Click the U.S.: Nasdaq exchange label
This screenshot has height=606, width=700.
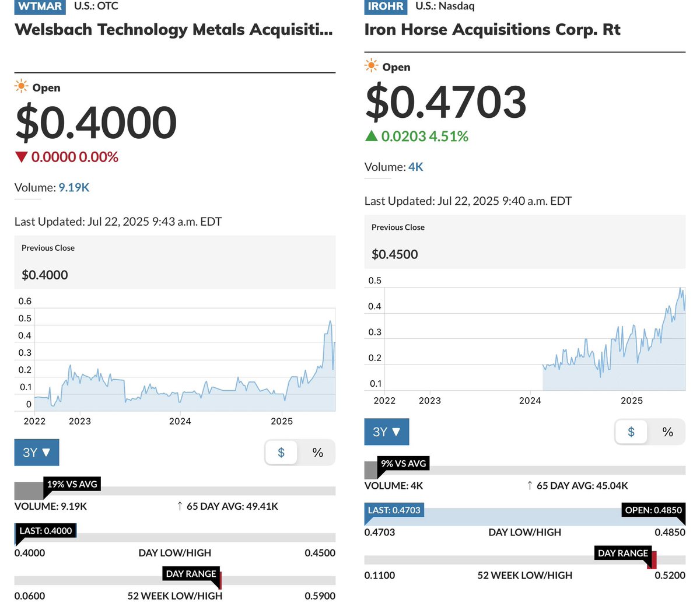click(x=445, y=6)
